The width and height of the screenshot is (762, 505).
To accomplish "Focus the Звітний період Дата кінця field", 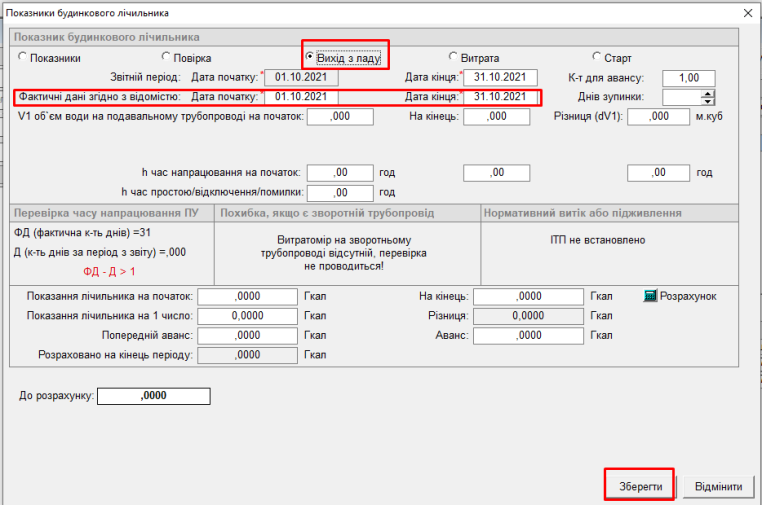I will pyautogui.click(x=501, y=78).
